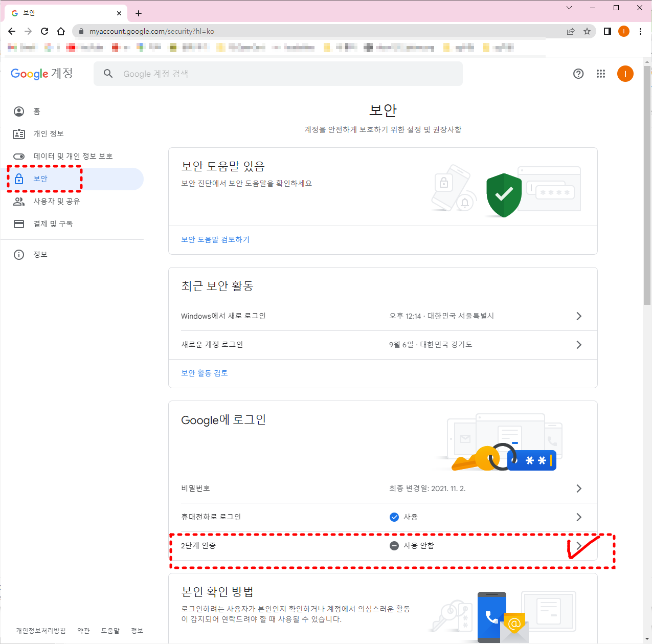The image size is (652, 644).
Task: Click the search magnifier icon
Action: pyautogui.click(x=108, y=74)
